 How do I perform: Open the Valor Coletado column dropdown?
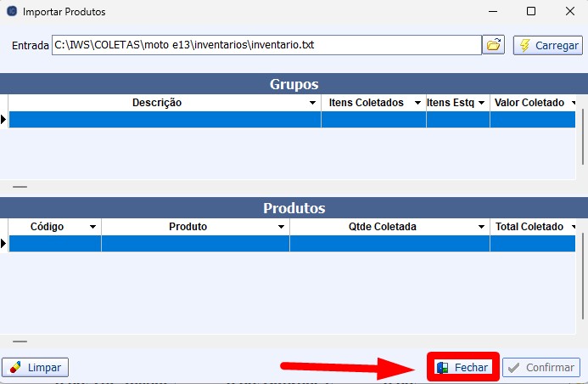click(x=574, y=103)
